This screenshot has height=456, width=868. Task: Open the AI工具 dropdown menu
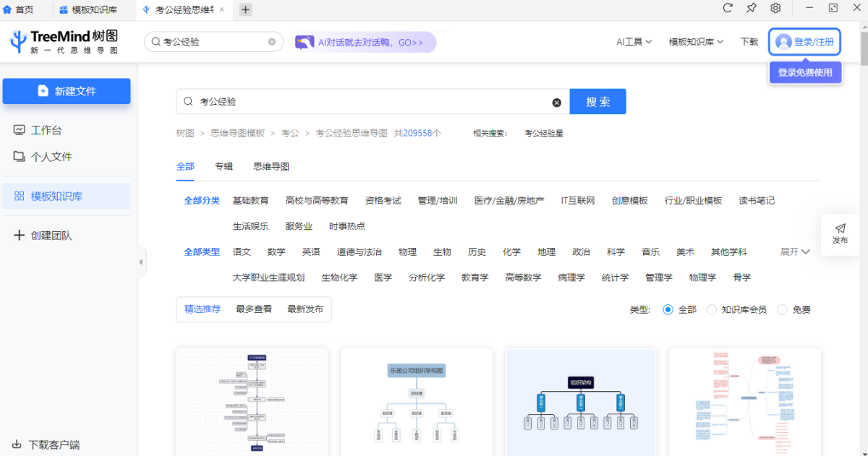(x=634, y=42)
